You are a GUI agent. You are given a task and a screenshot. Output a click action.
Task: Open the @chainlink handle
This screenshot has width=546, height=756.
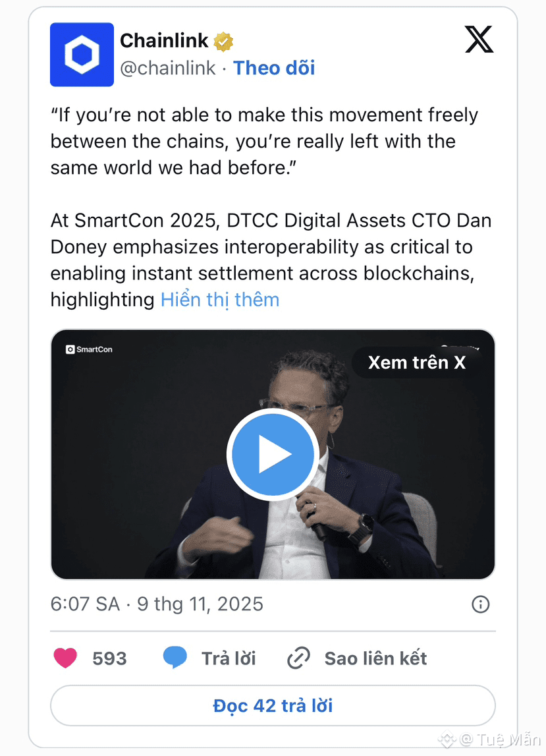168,68
